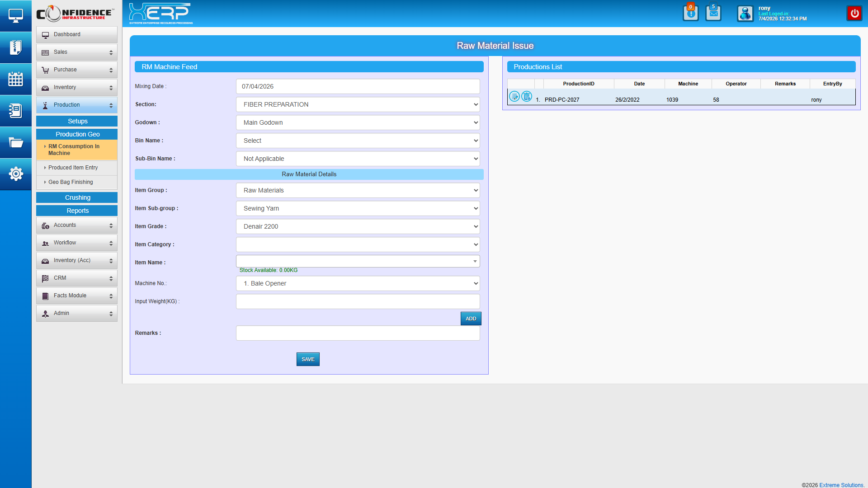868x488 pixels.
Task: Select the monitor icon in the left dock
Action: 16,15
